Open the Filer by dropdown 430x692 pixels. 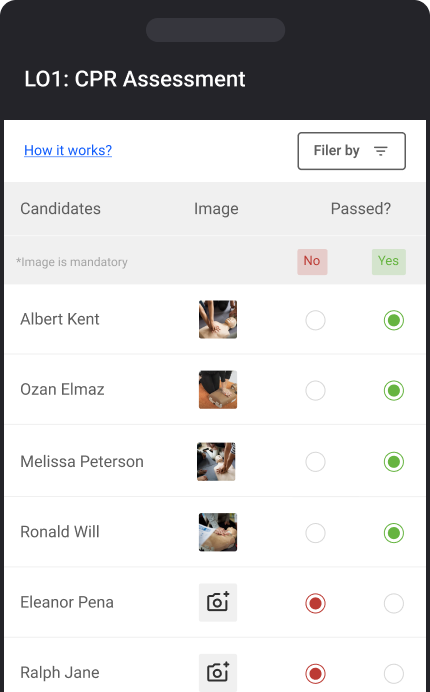tap(351, 151)
